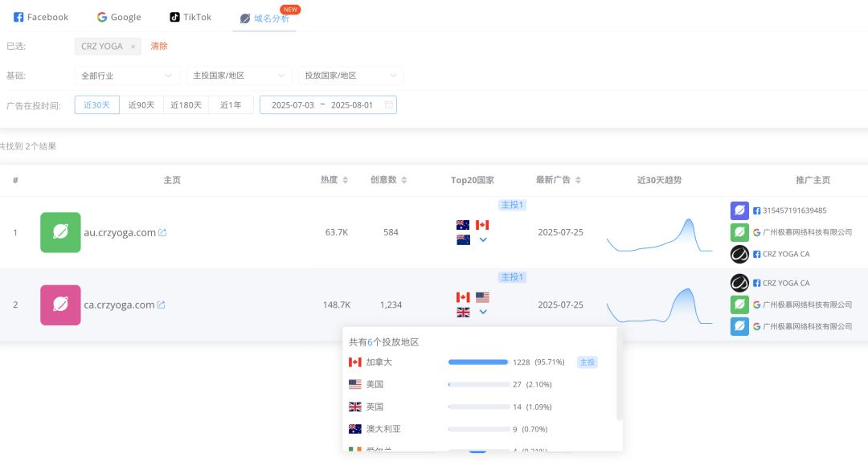868x462 pixels.
Task: Open the ca.crzyoga.com domain link
Action: coord(119,305)
